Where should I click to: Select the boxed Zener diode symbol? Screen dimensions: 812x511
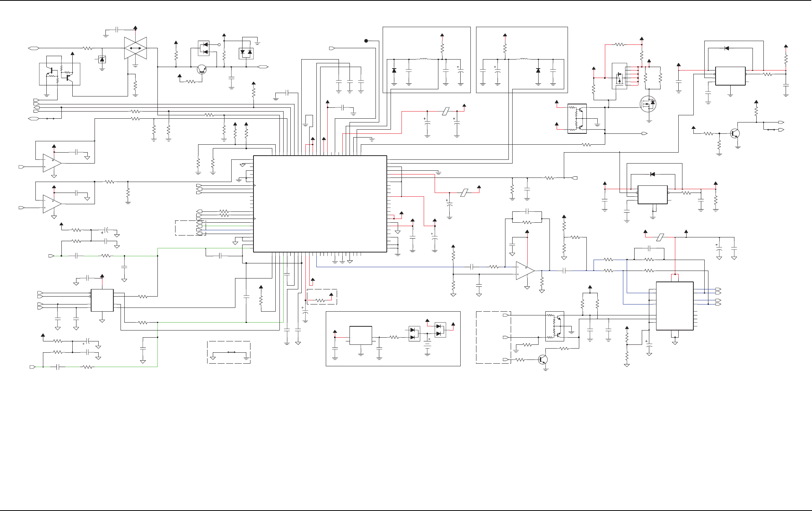102,59
